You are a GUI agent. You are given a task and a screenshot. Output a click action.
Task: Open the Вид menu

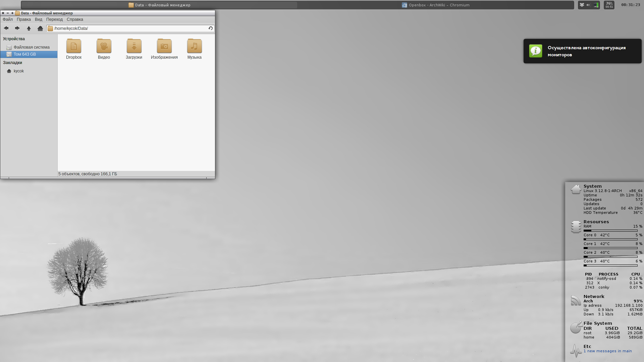[39, 19]
